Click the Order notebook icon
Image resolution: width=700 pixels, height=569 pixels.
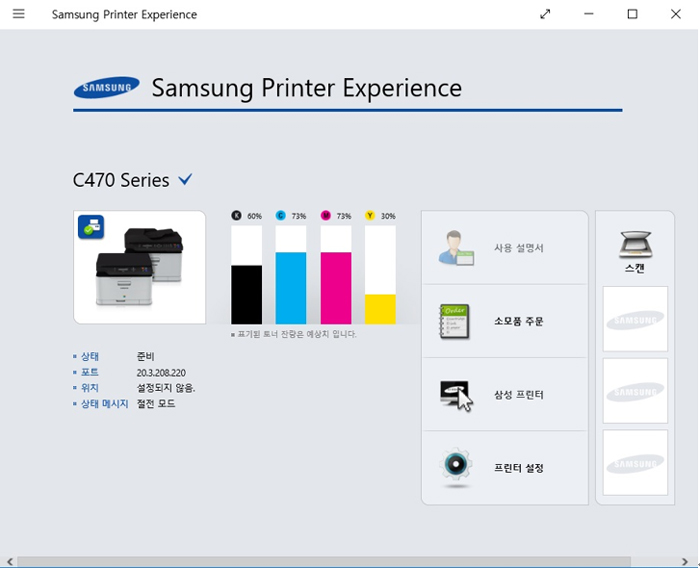(x=454, y=321)
